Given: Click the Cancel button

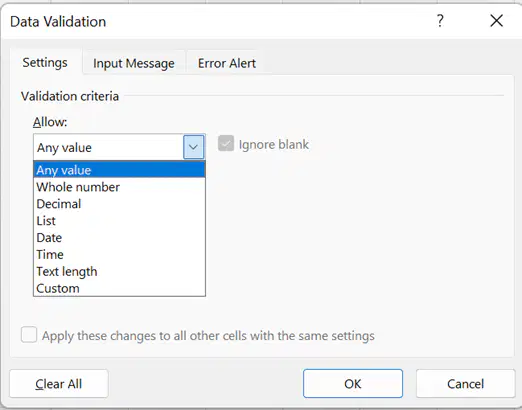Looking at the screenshot, I should pyautogui.click(x=465, y=384).
